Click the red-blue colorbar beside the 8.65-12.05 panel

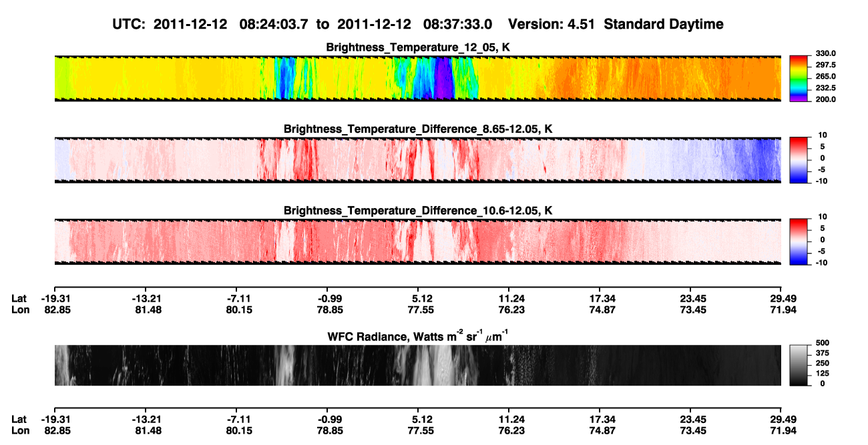pyautogui.click(x=799, y=159)
